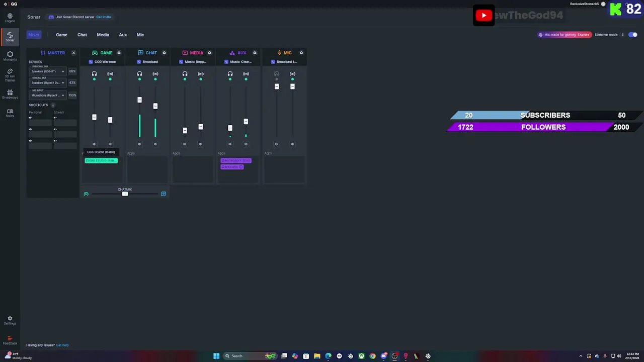Mute the GAME stream mix speaker icon
The width and height of the screenshot is (644, 362).
[x=110, y=144]
